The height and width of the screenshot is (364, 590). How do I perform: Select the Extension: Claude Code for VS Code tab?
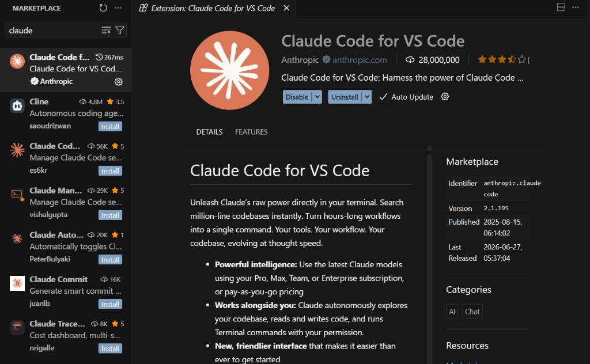pyautogui.click(x=213, y=8)
